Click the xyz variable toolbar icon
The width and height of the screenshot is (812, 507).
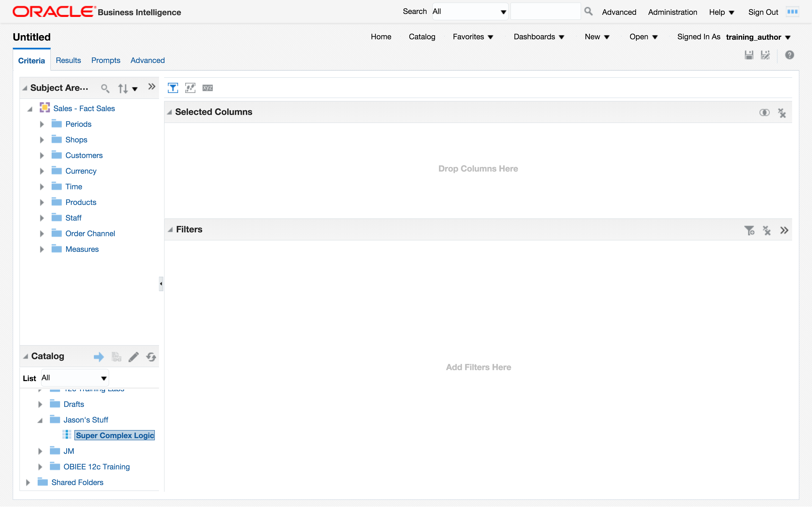pyautogui.click(x=207, y=88)
